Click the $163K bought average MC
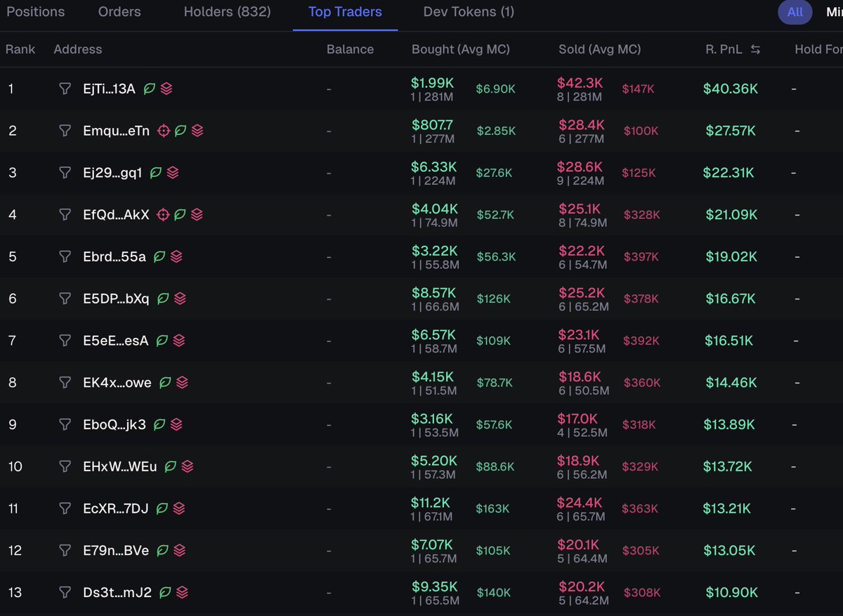The height and width of the screenshot is (616, 843). click(492, 509)
